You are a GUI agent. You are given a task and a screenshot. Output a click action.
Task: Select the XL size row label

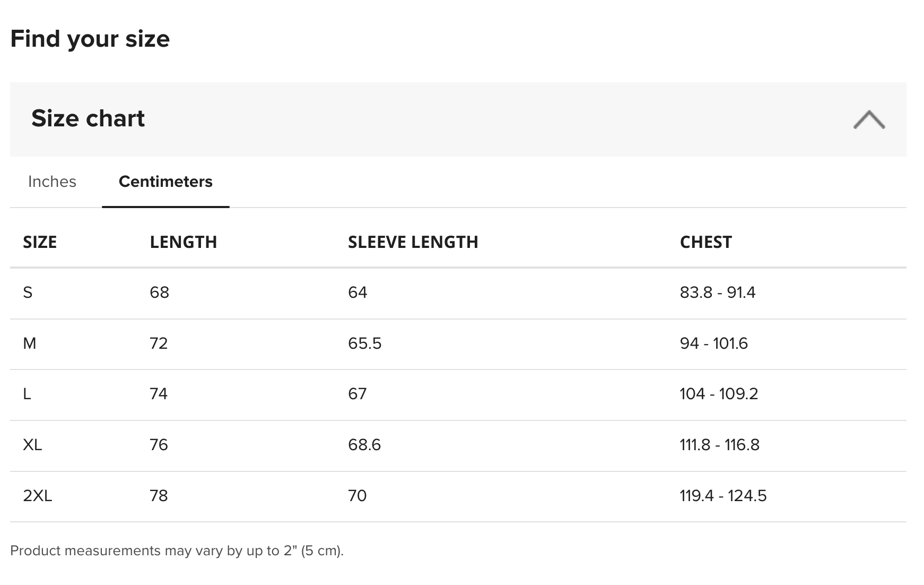[32, 445]
